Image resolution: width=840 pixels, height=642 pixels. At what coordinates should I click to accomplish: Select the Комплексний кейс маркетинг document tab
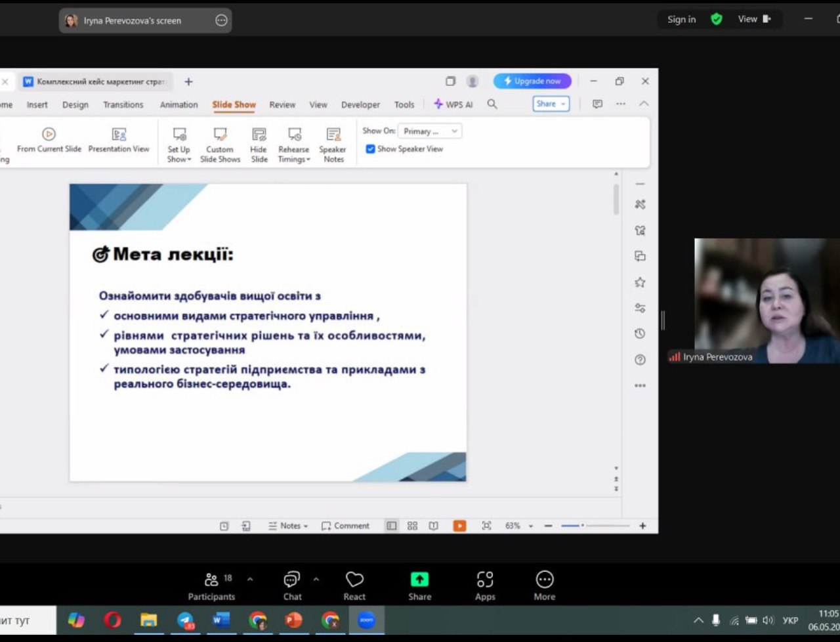tap(96, 81)
